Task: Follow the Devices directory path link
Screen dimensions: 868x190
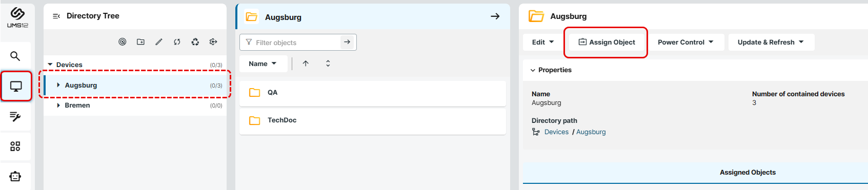Action: (556, 132)
